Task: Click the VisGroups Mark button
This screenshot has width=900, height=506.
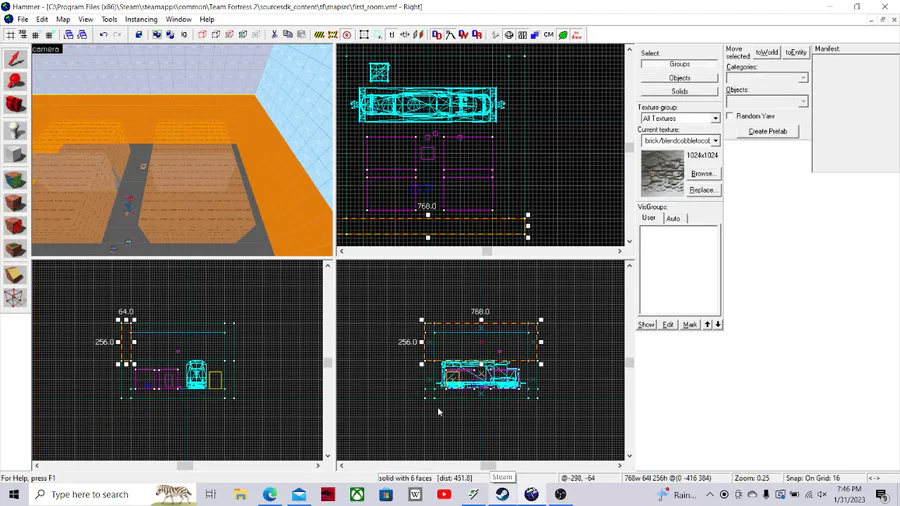Action: (x=690, y=325)
